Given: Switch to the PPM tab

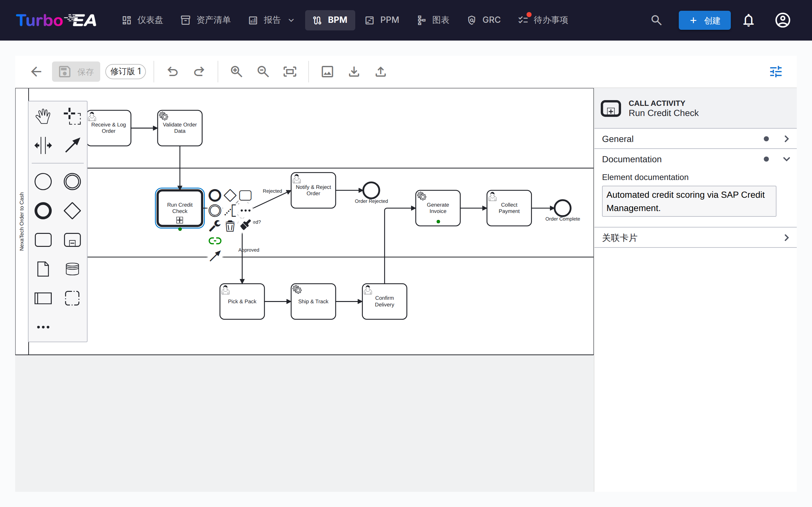Looking at the screenshot, I should [x=382, y=20].
